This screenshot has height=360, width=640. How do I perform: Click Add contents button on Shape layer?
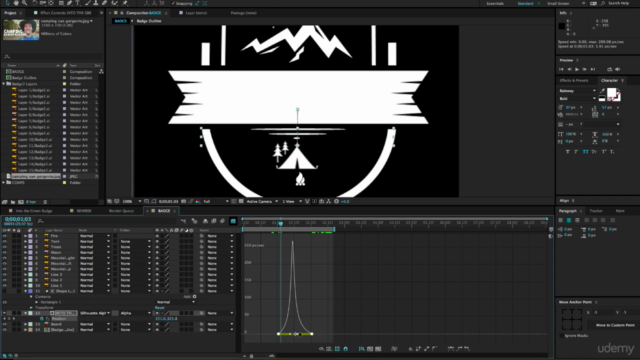click(194, 297)
